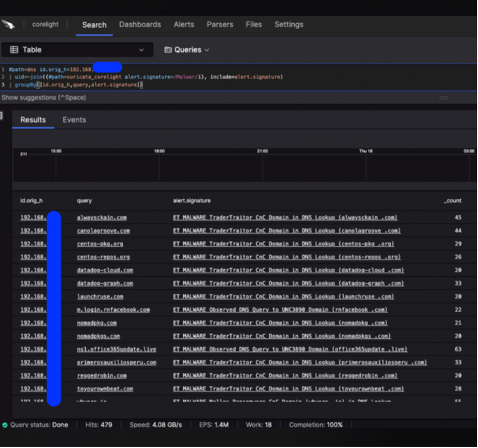Click the table grid icon beside Table
478x448 pixels.
click(14, 50)
